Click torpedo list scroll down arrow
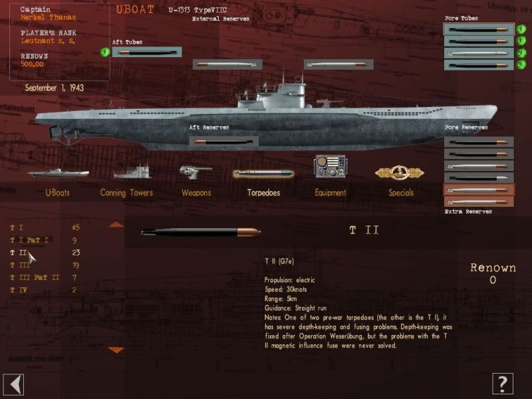Image resolution: width=532 pixels, height=399 pixels. pos(116,350)
